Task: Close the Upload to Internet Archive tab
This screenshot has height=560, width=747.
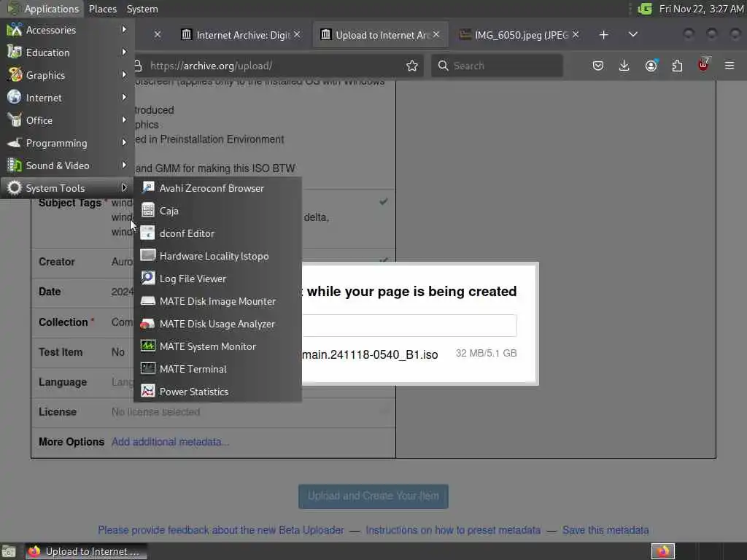Action: [436, 34]
